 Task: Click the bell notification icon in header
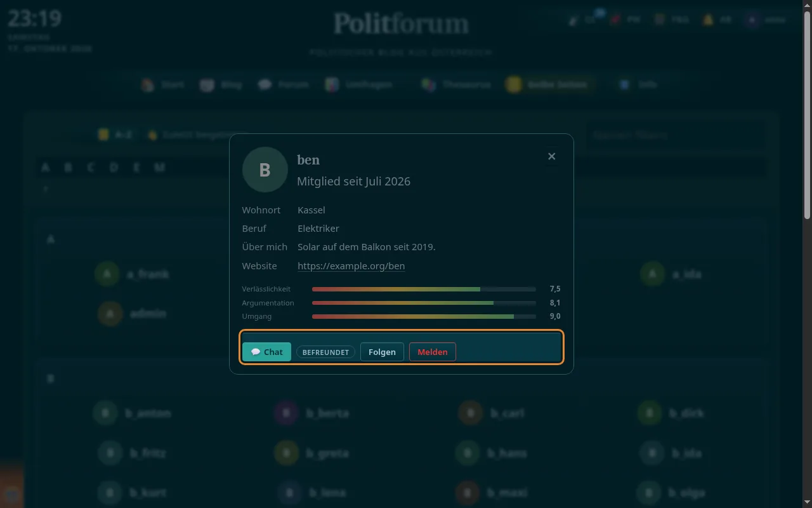pyautogui.click(x=708, y=20)
